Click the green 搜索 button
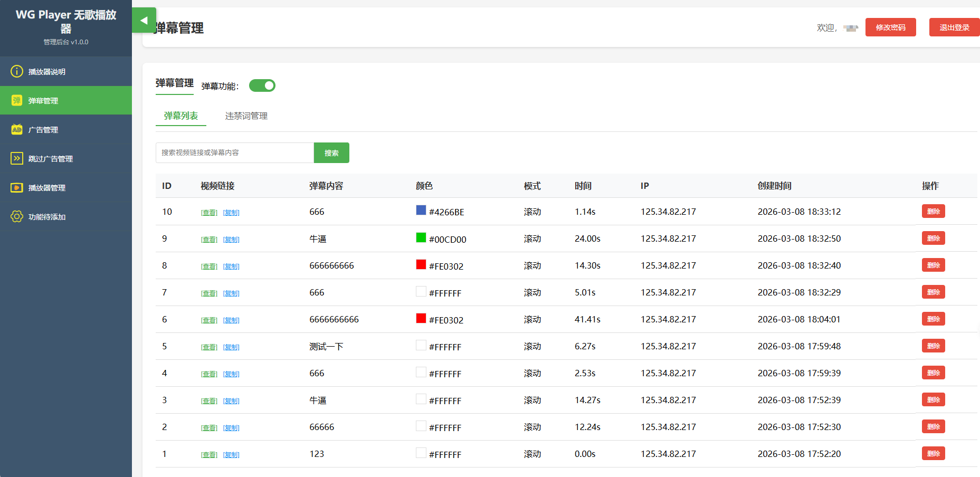 tap(331, 153)
